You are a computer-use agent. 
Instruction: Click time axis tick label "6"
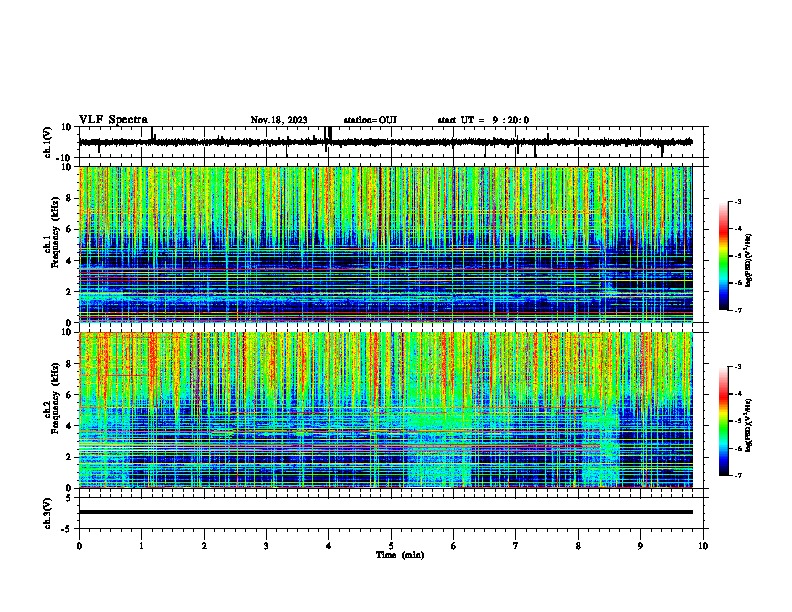(x=454, y=546)
